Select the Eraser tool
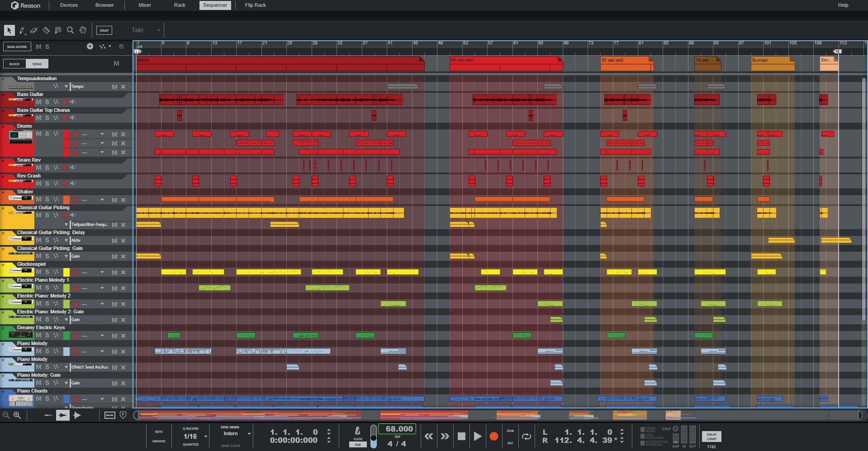The image size is (868, 451). (33, 30)
